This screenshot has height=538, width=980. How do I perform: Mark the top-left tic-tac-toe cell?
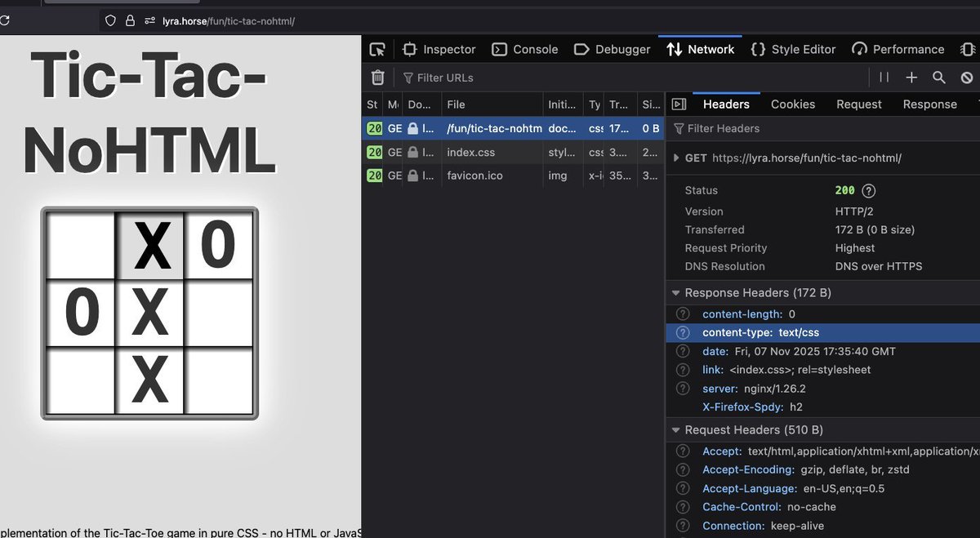(x=81, y=245)
